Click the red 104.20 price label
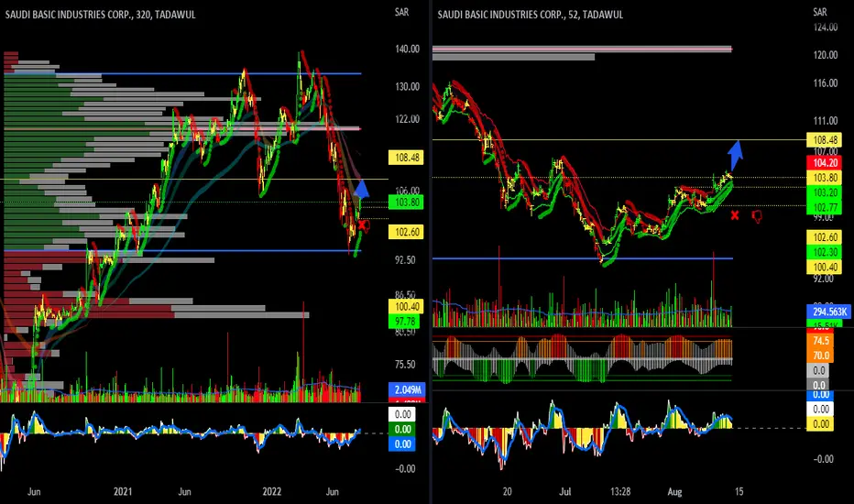 click(825, 162)
